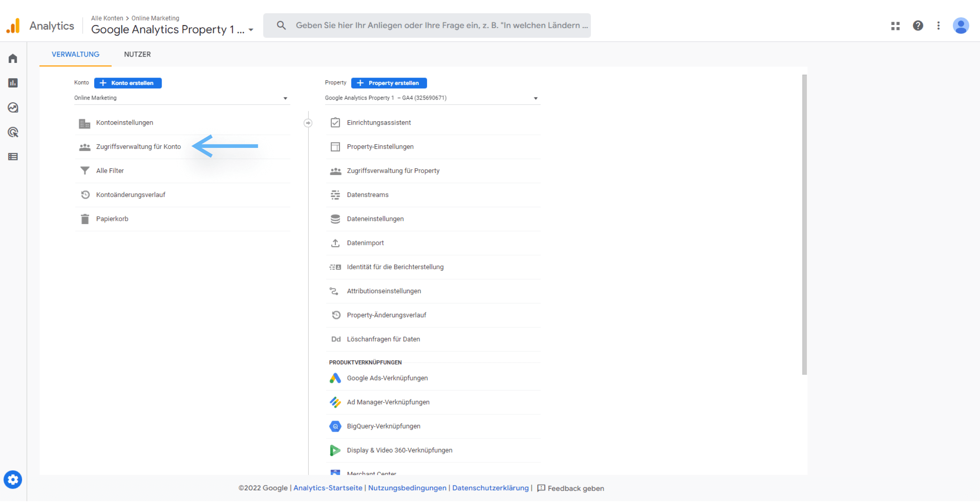980x502 pixels.
Task: Click the Dateneinstellungen database icon
Action: point(335,219)
